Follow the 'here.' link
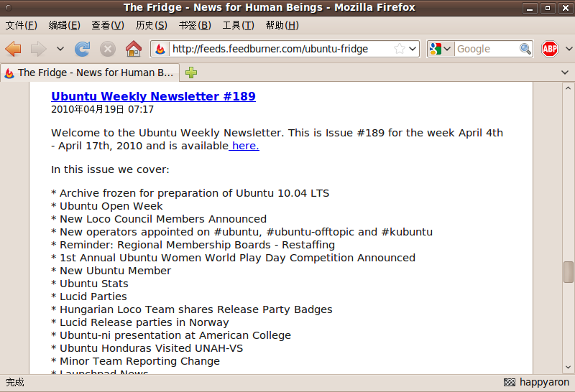Viewport: 575px width, 392px height. tap(245, 146)
